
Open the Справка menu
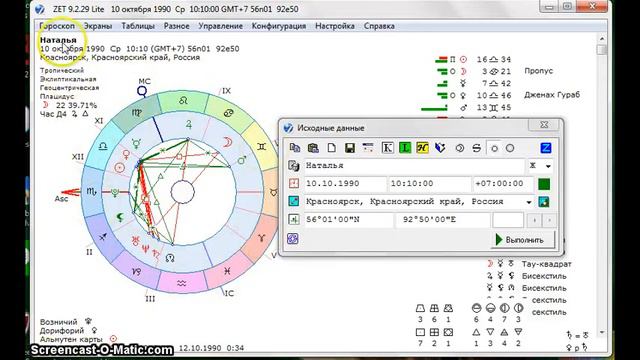pos(379,26)
